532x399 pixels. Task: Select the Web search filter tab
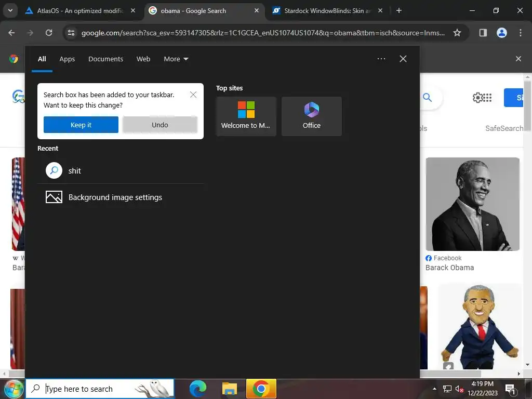[143, 59]
